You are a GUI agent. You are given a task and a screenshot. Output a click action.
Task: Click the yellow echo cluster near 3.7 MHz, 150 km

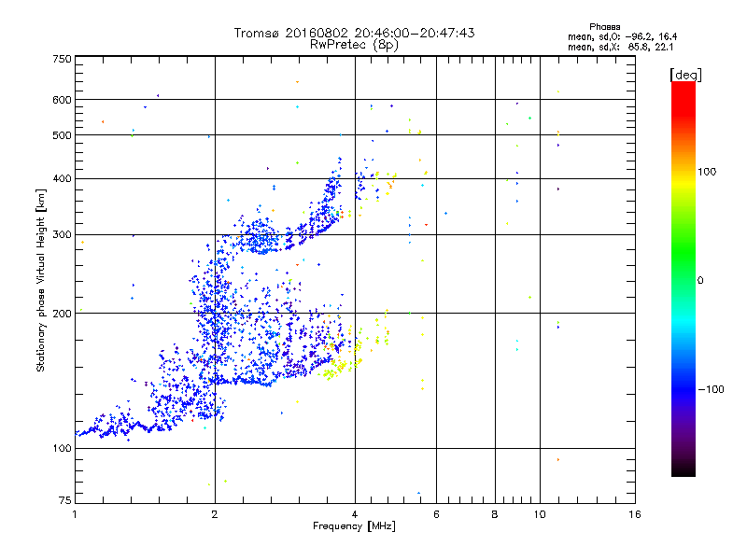pyautogui.click(x=339, y=368)
